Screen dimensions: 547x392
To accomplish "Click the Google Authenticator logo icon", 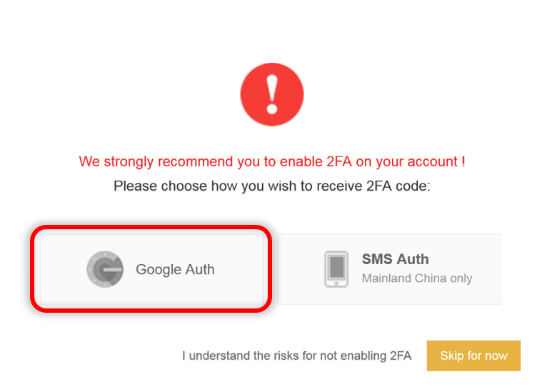I will point(105,269).
